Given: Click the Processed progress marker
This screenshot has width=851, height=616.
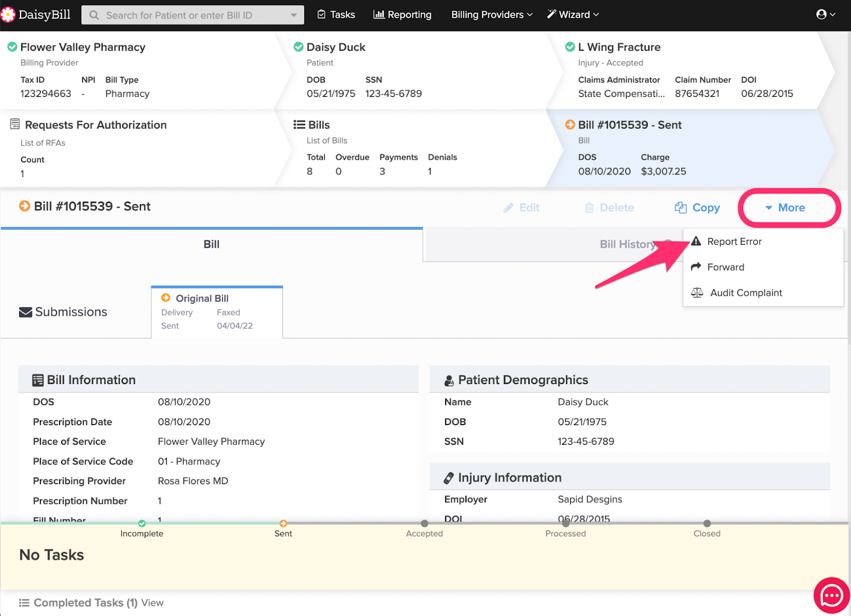Looking at the screenshot, I should point(566,523).
